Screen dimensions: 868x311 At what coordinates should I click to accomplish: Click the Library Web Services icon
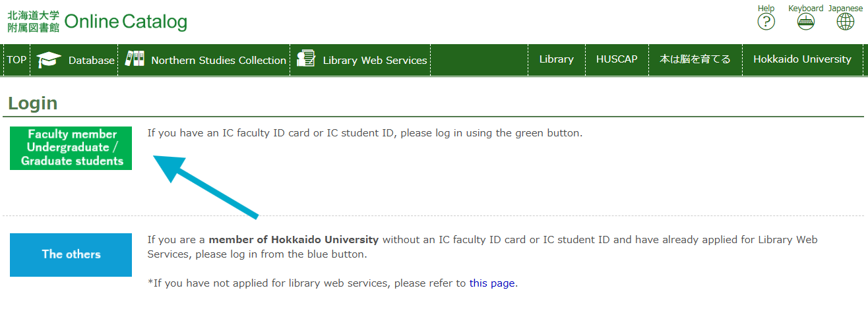tap(306, 59)
